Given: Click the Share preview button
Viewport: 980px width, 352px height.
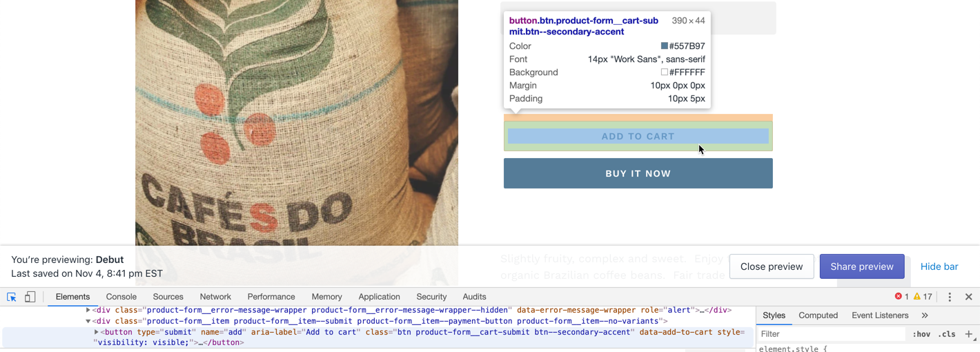Looking at the screenshot, I should click(862, 266).
